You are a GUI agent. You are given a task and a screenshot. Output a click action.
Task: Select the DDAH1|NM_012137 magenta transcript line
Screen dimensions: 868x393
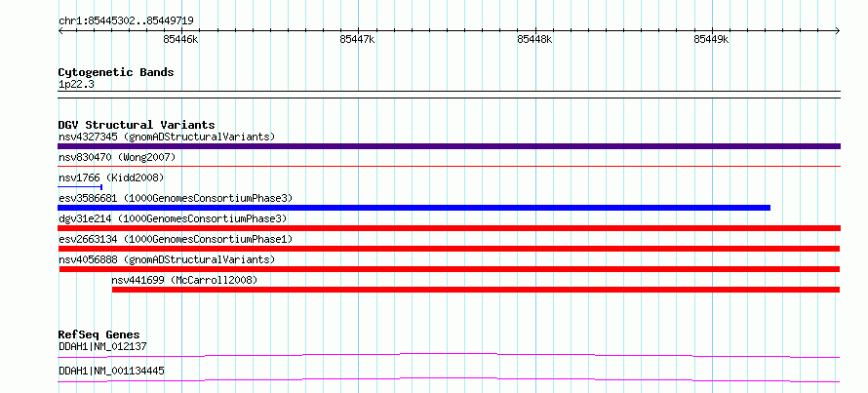[x=449, y=355]
